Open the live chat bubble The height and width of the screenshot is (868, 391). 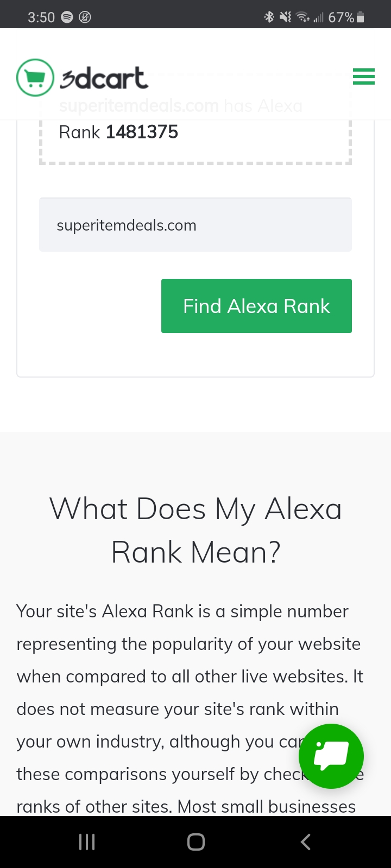[x=331, y=756]
